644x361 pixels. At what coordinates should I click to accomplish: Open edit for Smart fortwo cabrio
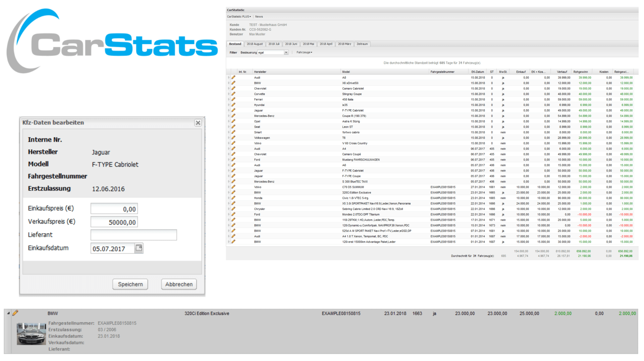tap(233, 132)
